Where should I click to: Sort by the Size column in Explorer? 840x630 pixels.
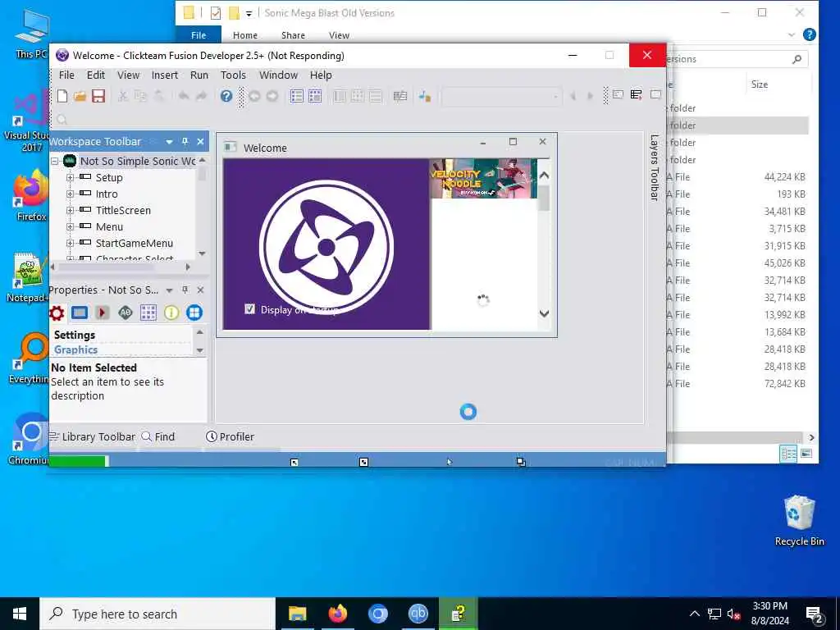(760, 84)
